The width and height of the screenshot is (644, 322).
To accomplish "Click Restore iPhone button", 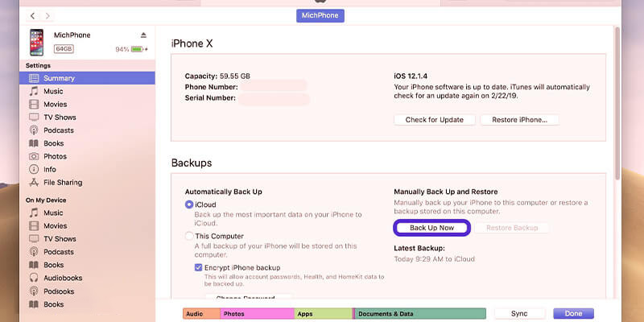I will tap(519, 120).
